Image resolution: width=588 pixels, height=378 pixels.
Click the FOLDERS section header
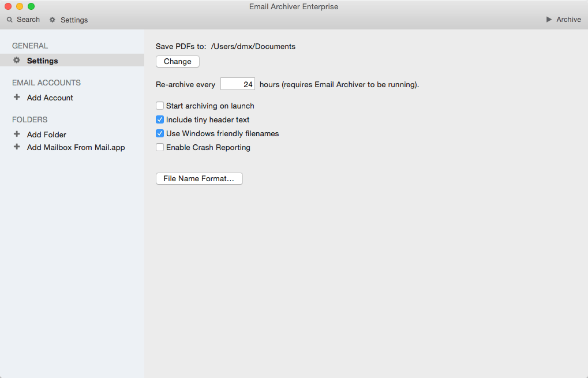(29, 119)
